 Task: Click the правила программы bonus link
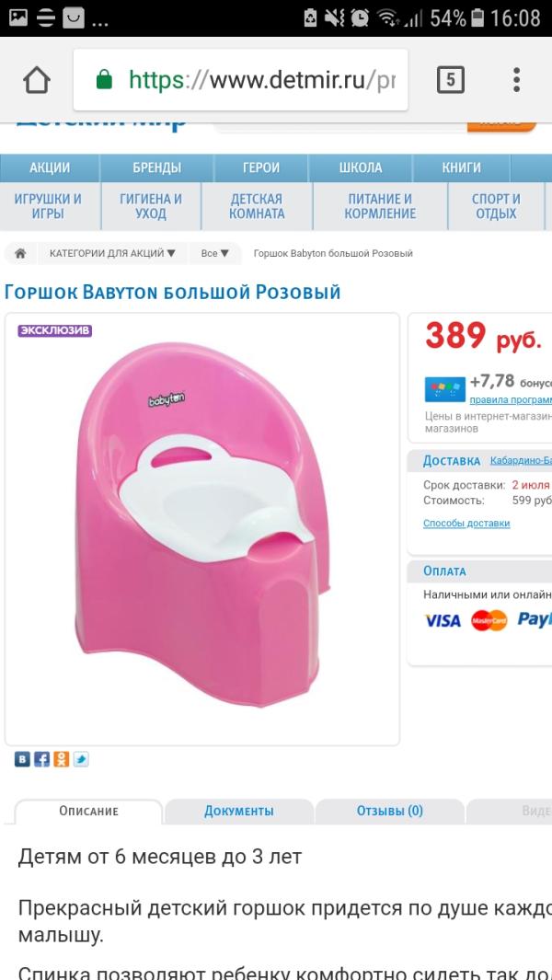point(511,400)
